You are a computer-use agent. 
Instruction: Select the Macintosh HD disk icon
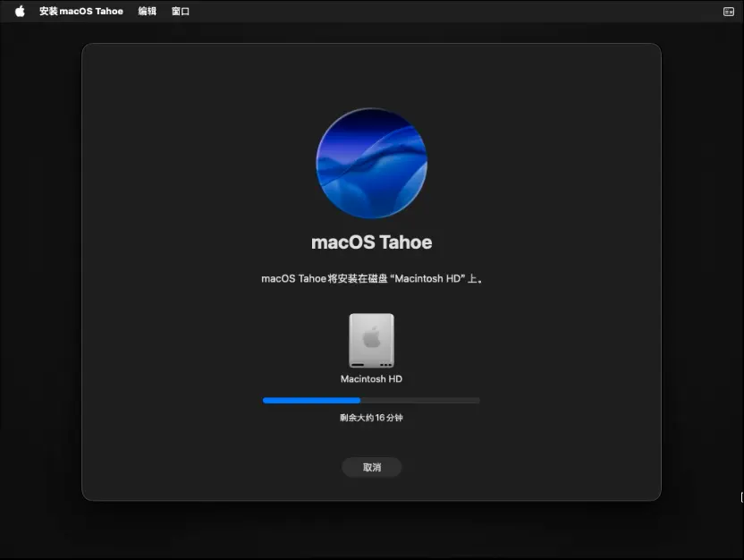[x=371, y=341]
